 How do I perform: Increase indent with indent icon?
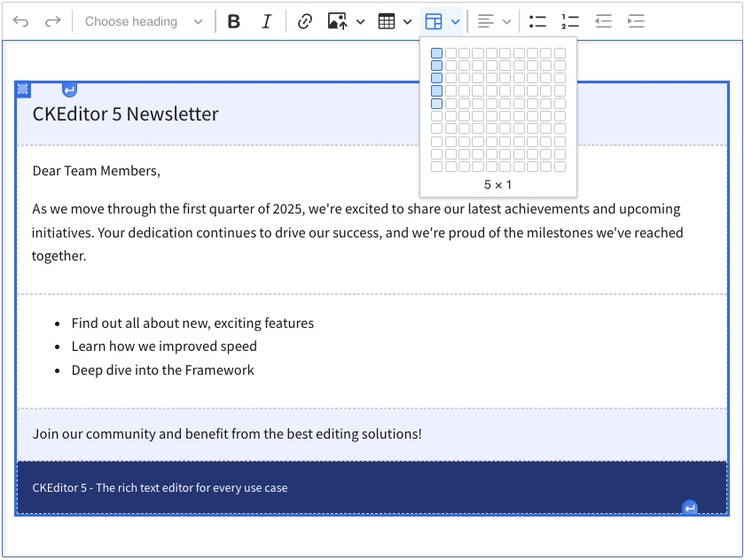point(636,21)
